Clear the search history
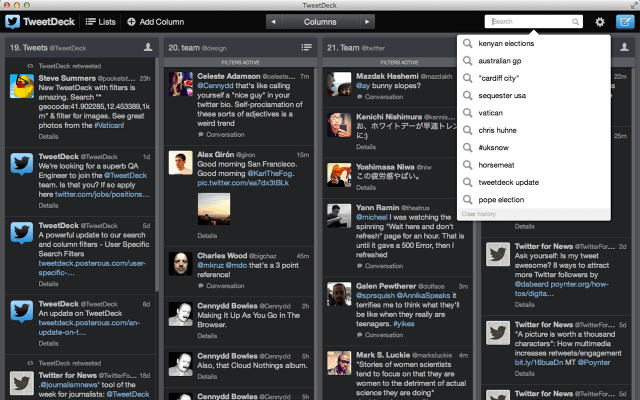 pyautogui.click(x=479, y=215)
